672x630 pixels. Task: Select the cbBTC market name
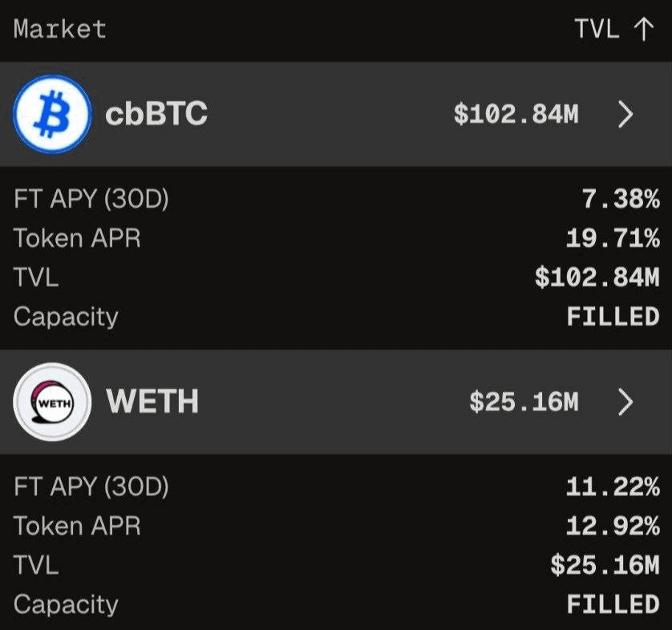click(x=156, y=115)
